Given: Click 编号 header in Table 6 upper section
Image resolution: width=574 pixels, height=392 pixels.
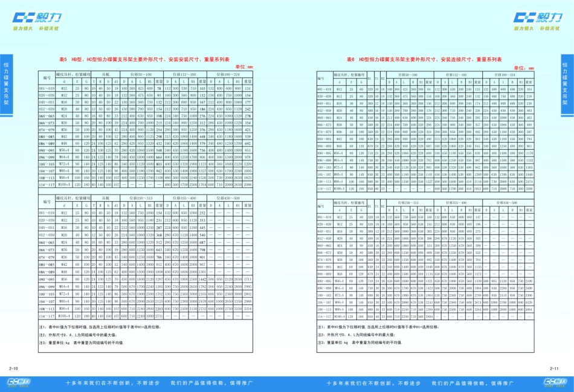Looking at the screenshot, I should tap(321, 79).
